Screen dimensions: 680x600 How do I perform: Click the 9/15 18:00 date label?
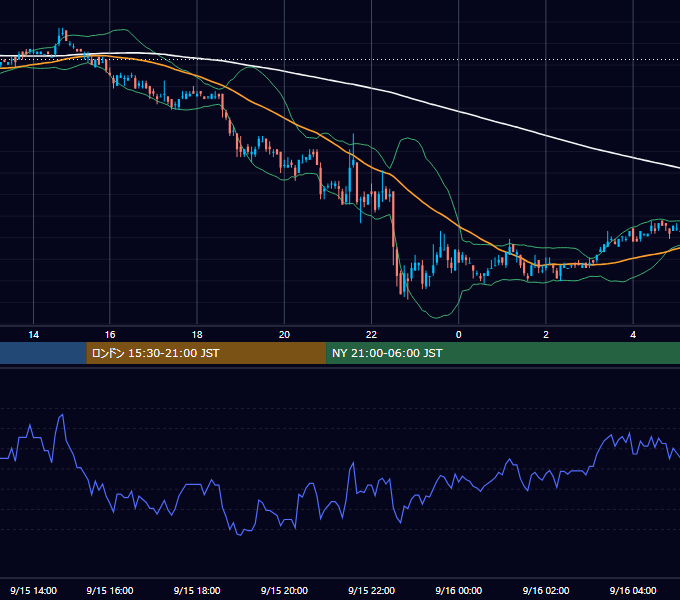pos(197,590)
